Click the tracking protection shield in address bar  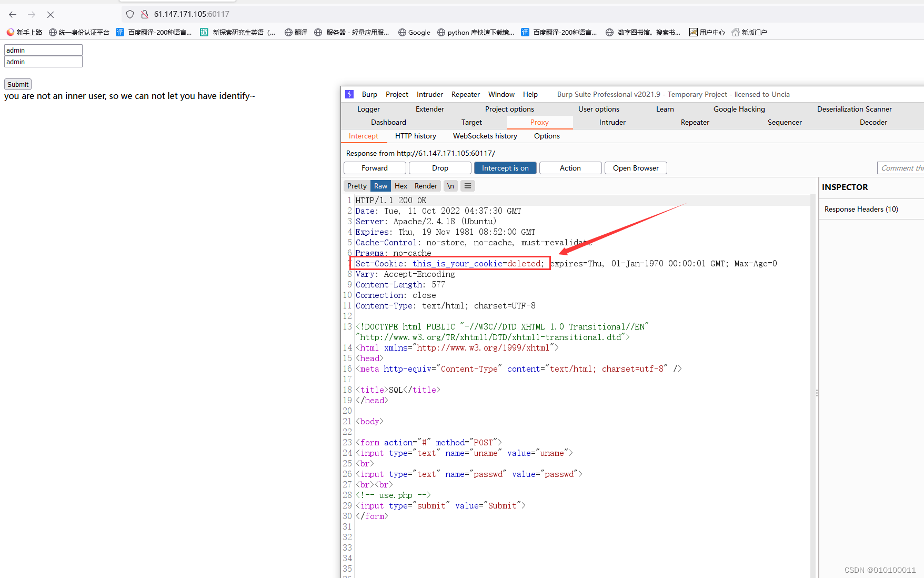[130, 14]
